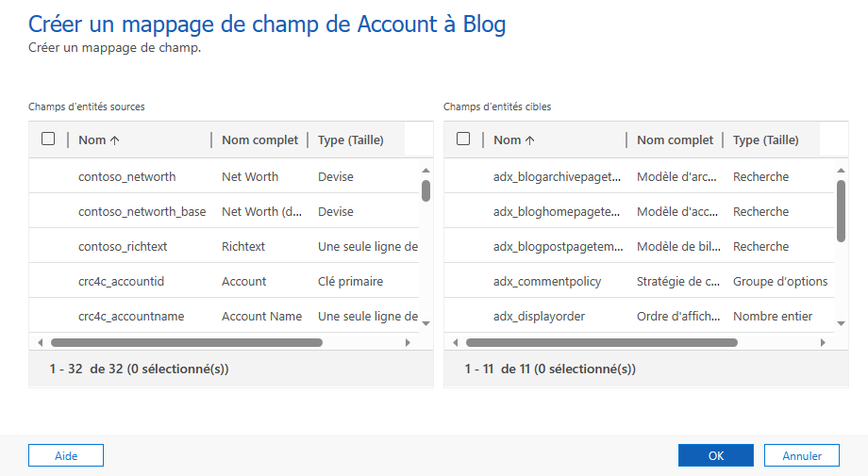Click the Annuler button
Viewport: 868px width, 476px height.
pyautogui.click(x=801, y=455)
